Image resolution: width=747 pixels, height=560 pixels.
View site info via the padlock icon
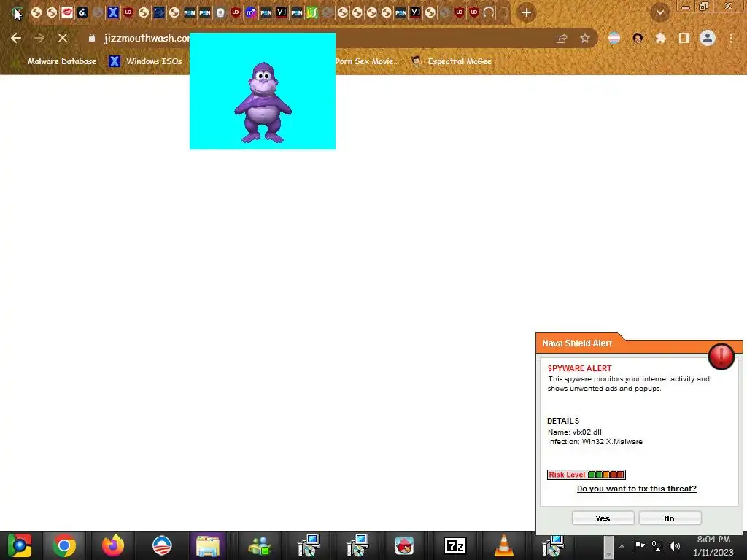[x=92, y=38]
